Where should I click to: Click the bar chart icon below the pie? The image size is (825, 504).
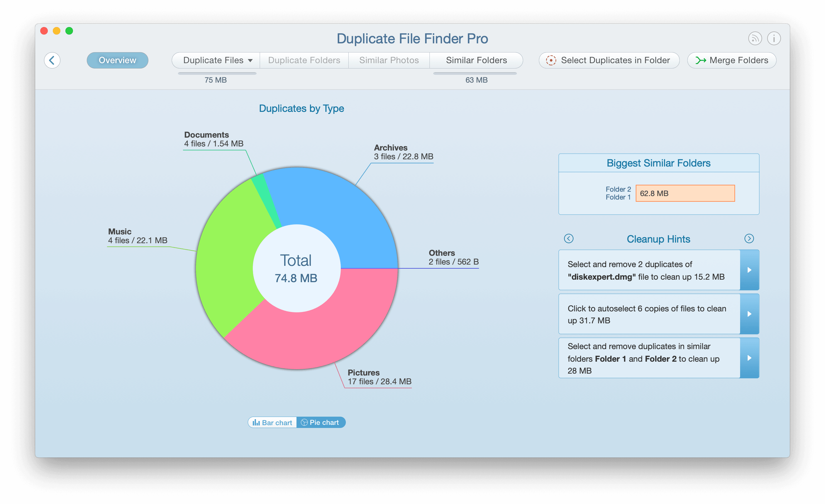(x=256, y=422)
